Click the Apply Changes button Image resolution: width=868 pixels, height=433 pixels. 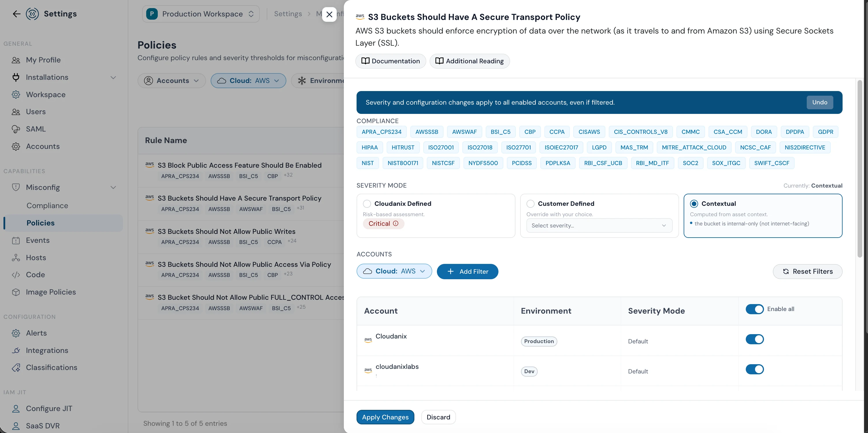[x=385, y=417]
